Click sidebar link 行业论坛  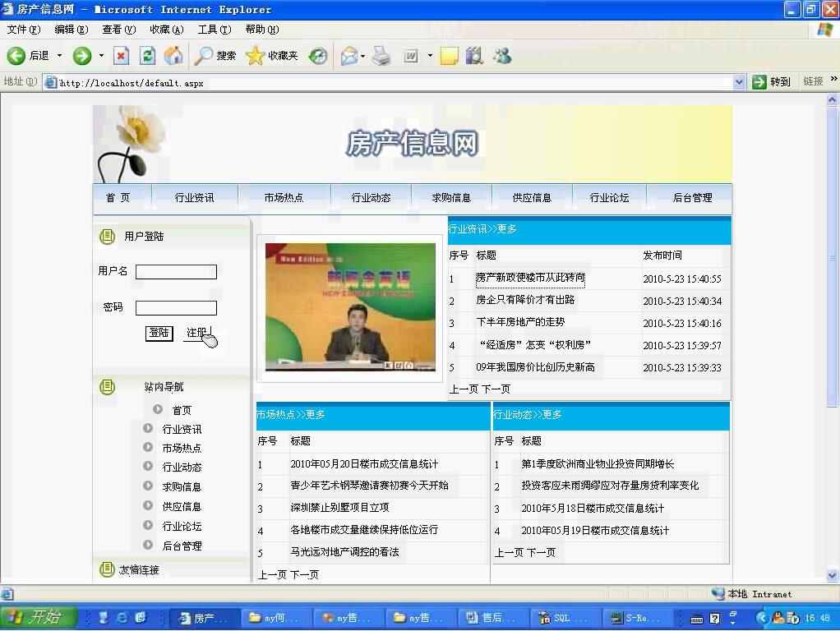(x=182, y=527)
